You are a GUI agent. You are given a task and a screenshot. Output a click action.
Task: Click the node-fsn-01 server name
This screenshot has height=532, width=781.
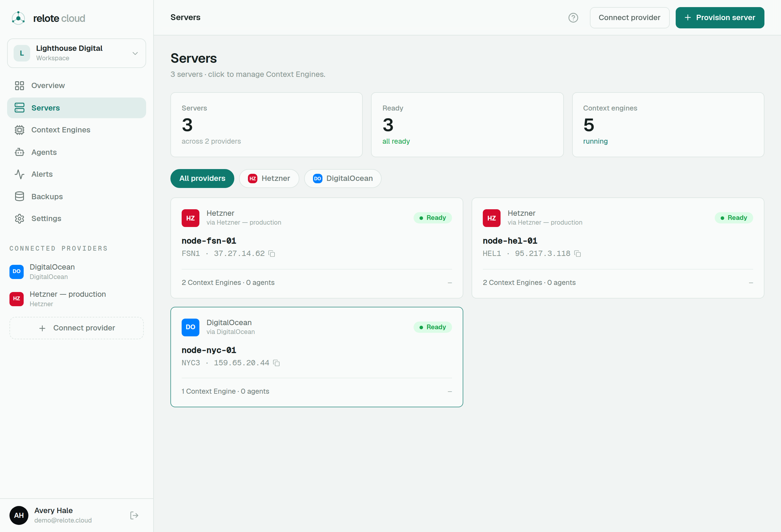point(209,241)
